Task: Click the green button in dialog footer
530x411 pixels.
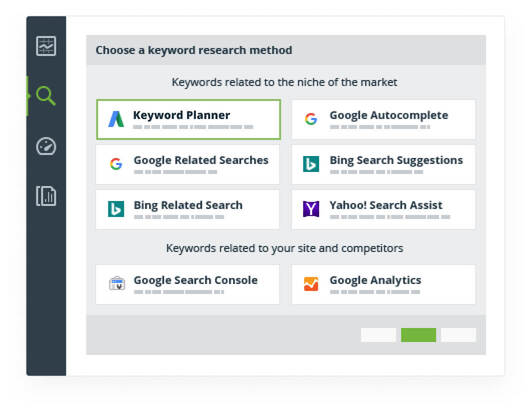Action: click(x=418, y=335)
